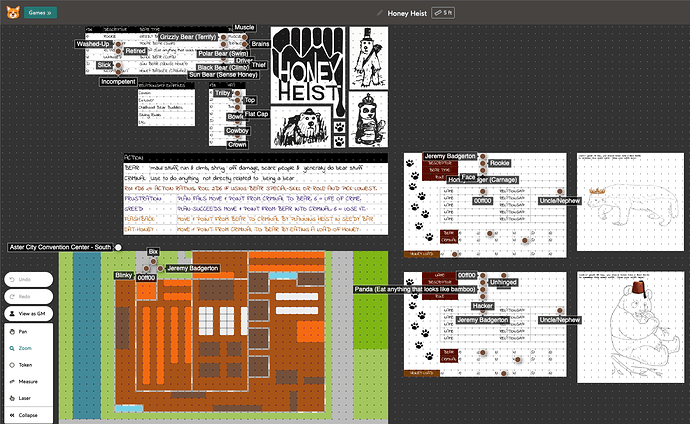This screenshot has width=690, height=424.
Task: Click the light blue tile at map bottom-left
Action: coord(129,409)
